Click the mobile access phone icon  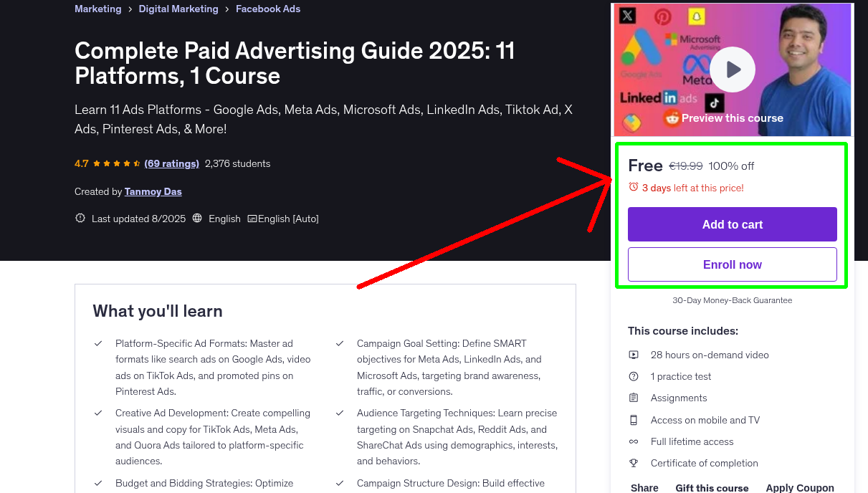click(x=634, y=420)
